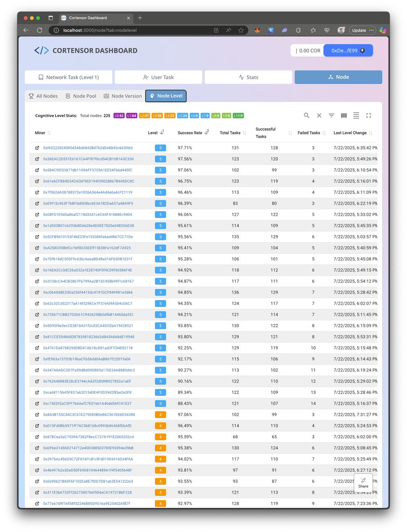
Task: Click Total nodes: 225 text
Action: 95,116
